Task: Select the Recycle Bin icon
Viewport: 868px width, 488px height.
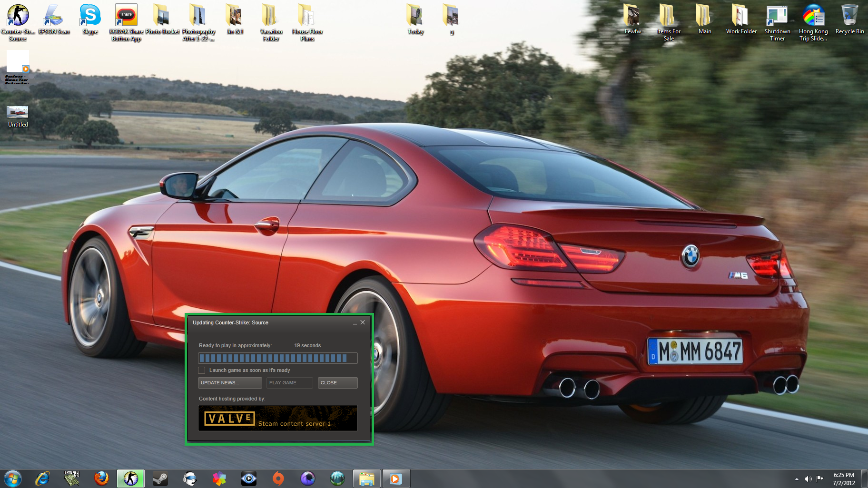Action: click(849, 20)
